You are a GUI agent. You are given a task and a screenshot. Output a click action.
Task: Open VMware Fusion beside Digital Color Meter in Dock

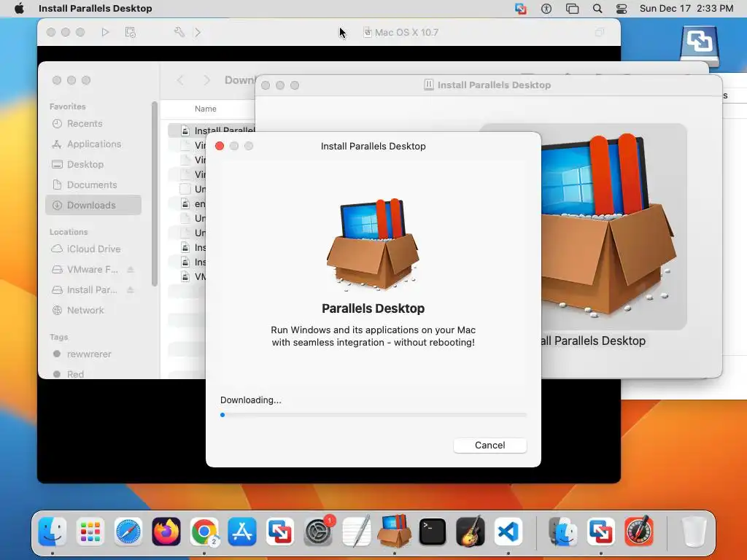[601, 532]
